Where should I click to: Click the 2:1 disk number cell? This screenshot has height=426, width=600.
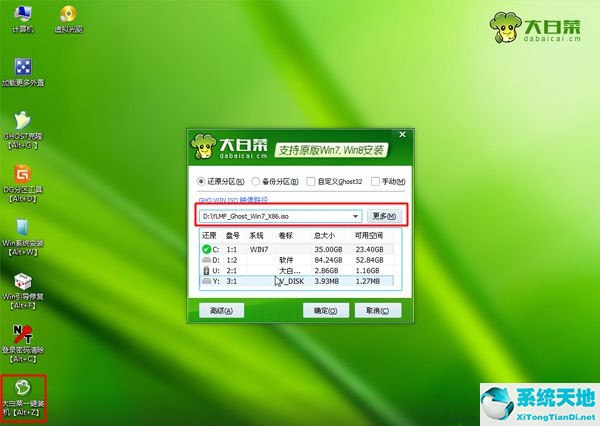(232, 271)
